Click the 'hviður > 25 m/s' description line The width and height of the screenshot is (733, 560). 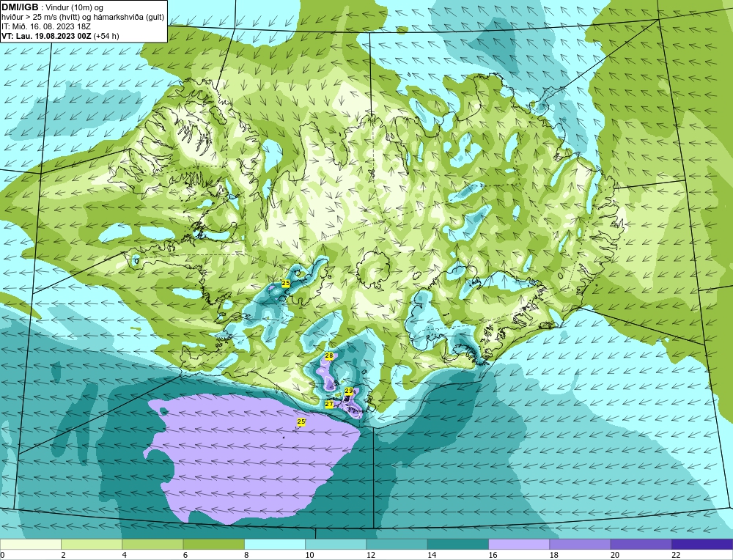coord(83,18)
